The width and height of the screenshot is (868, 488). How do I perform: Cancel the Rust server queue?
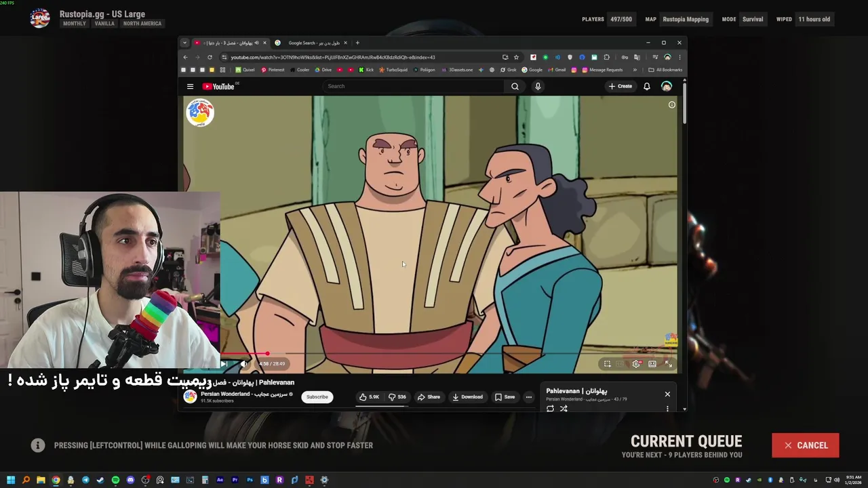pyautogui.click(x=806, y=445)
